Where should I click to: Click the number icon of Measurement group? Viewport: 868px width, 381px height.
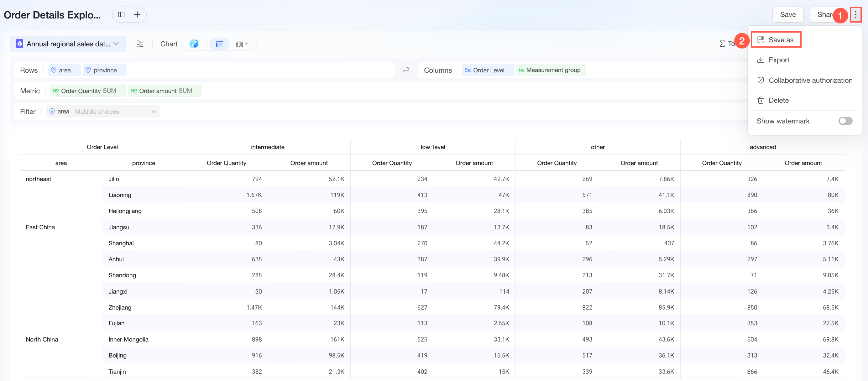[x=521, y=70]
